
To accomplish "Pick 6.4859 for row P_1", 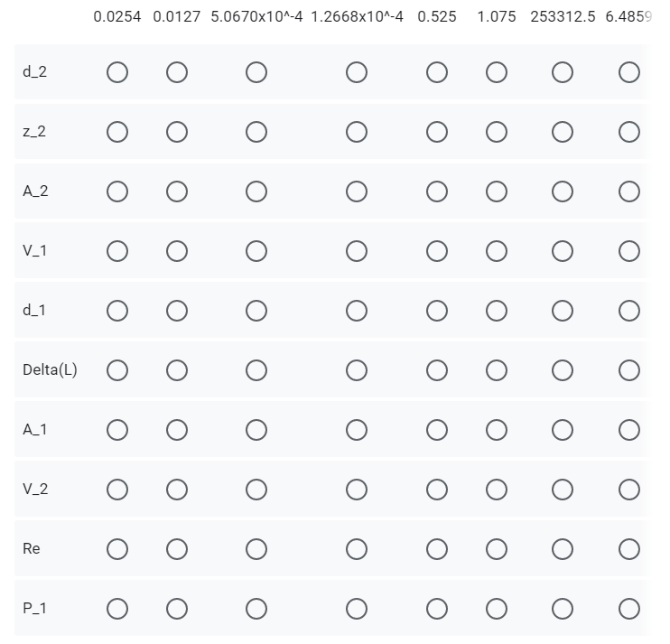I will [x=629, y=609].
